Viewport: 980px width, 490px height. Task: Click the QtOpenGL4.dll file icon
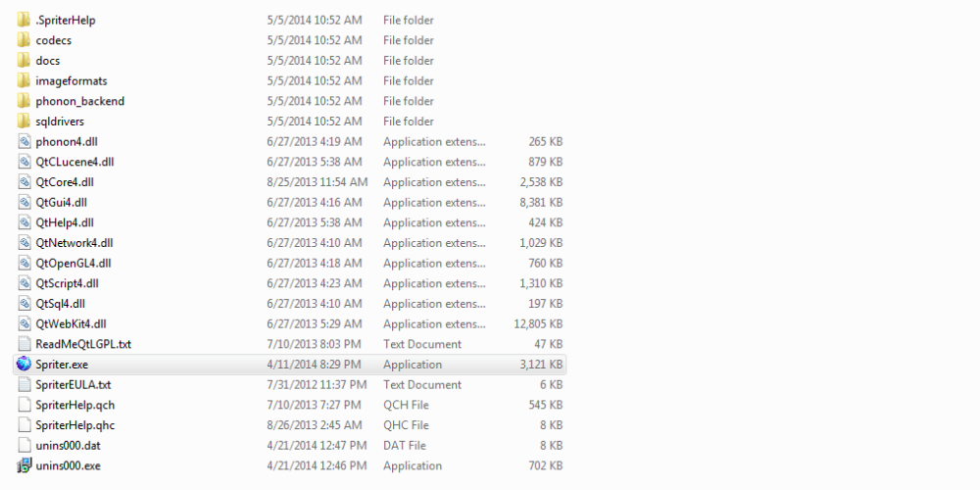tap(24, 263)
